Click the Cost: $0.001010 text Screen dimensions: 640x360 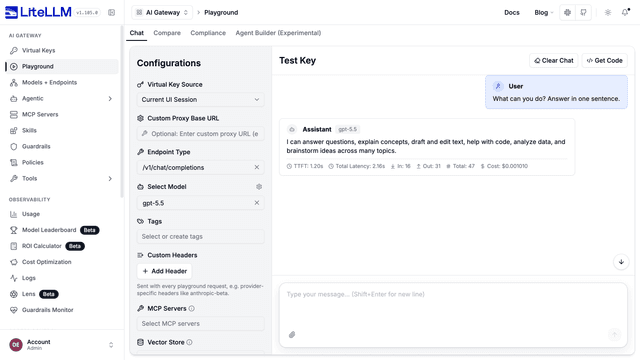[x=504, y=166]
